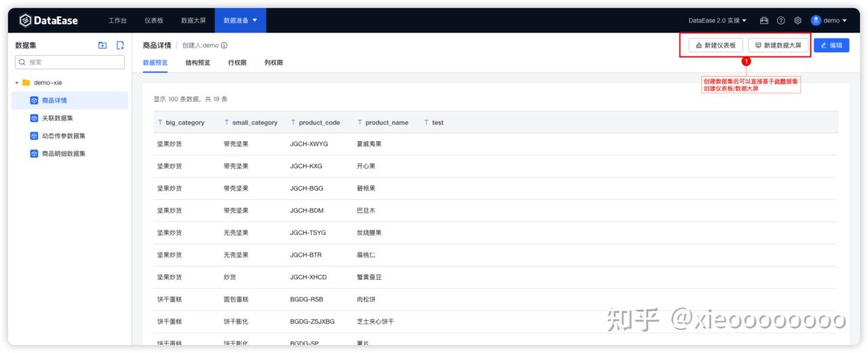This screenshot has height=353, width=868.
Task: Click cell JGCH-XHCD
Action: tap(309, 277)
